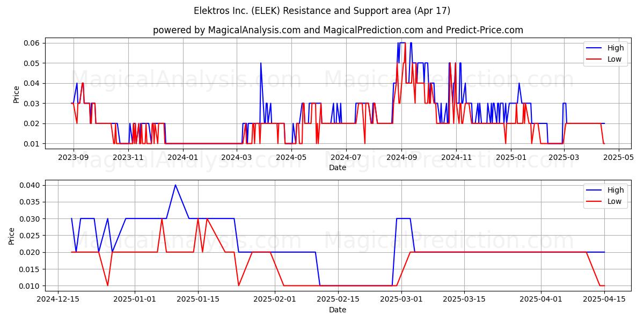Click the '2024-11' x-axis tick label

(x=456, y=157)
